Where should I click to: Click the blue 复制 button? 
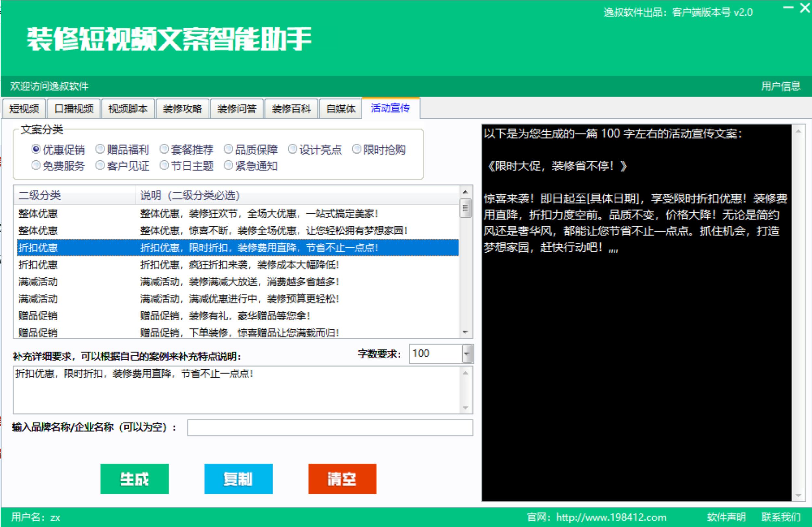pyautogui.click(x=238, y=479)
